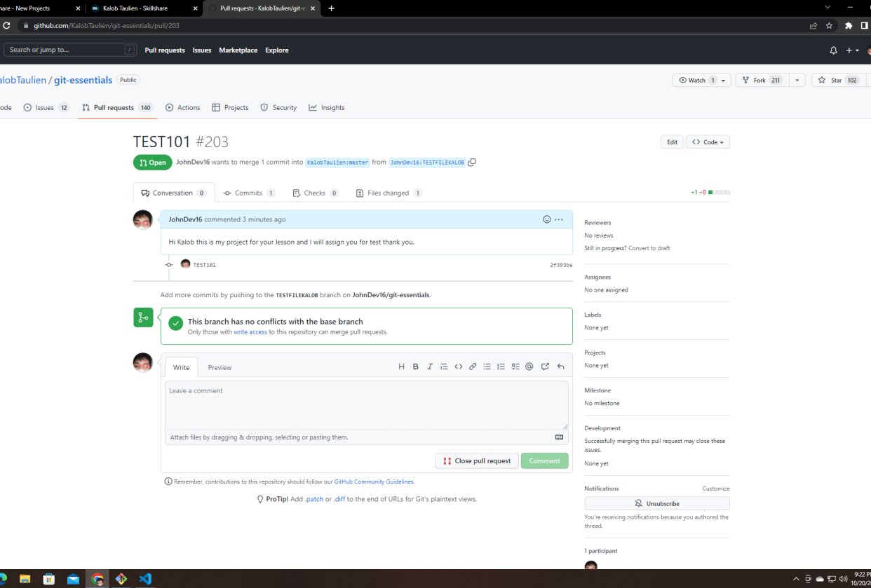The image size is (871, 588).
Task: Toggle bold formatting in comment toolbar
Action: coord(416,367)
